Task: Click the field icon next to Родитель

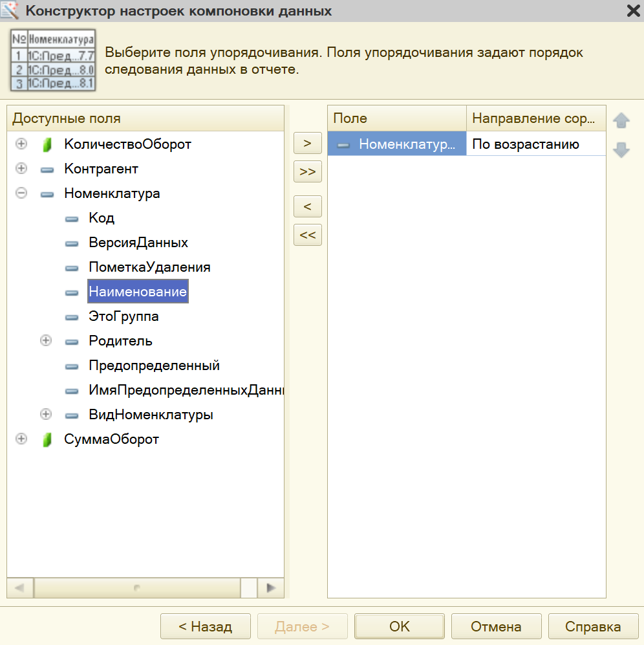Action: (x=72, y=342)
